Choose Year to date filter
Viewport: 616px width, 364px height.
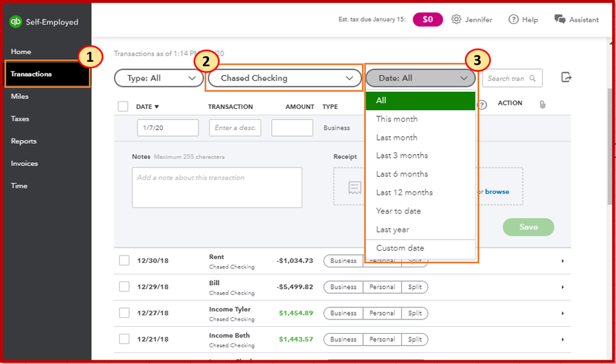click(421, 211)
